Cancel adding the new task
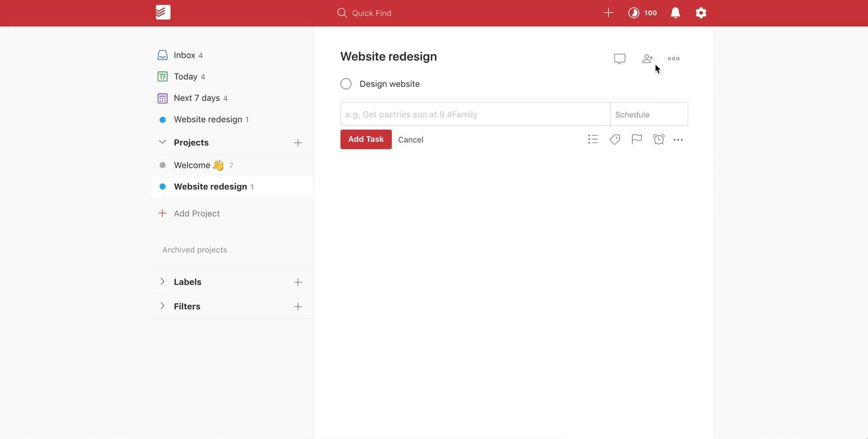 tap(410, 140)
